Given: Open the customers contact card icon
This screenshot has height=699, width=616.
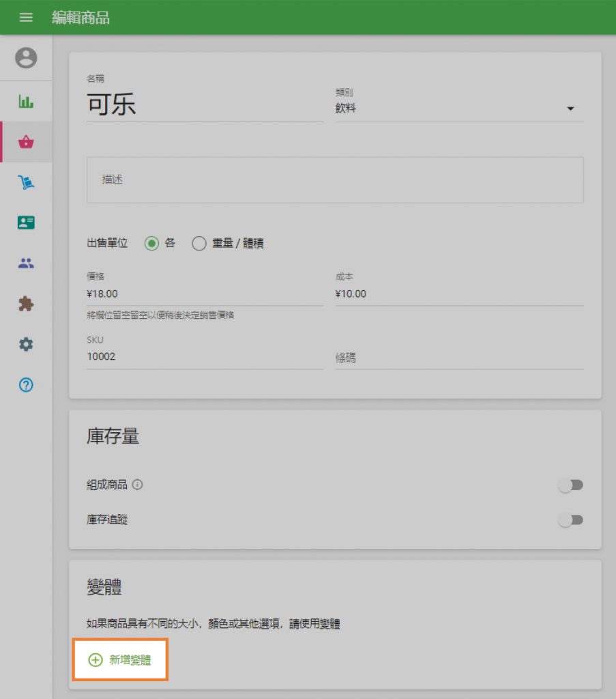Looking at the screenshot, I should (26, 223).
